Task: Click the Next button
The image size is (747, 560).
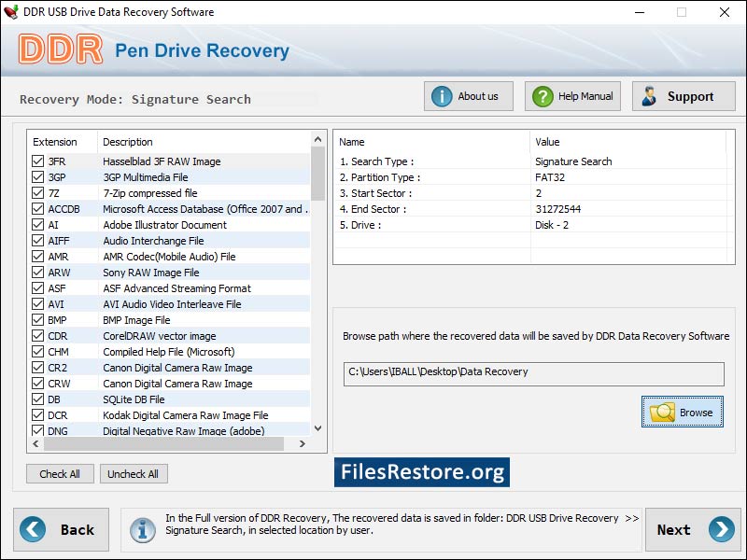Action: point(691,529)
